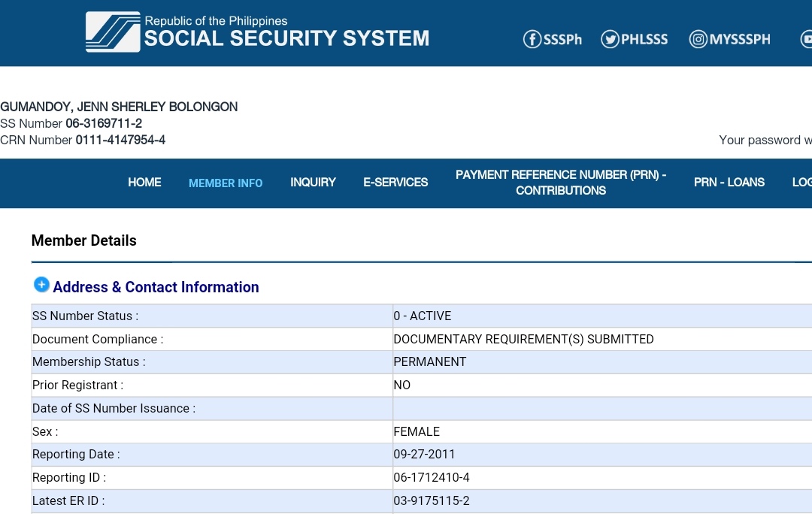Image resolution: width=812 pixels, height=514 pixels.
Task: Click the SSS logo emblem in header
Action: (113, 32)
